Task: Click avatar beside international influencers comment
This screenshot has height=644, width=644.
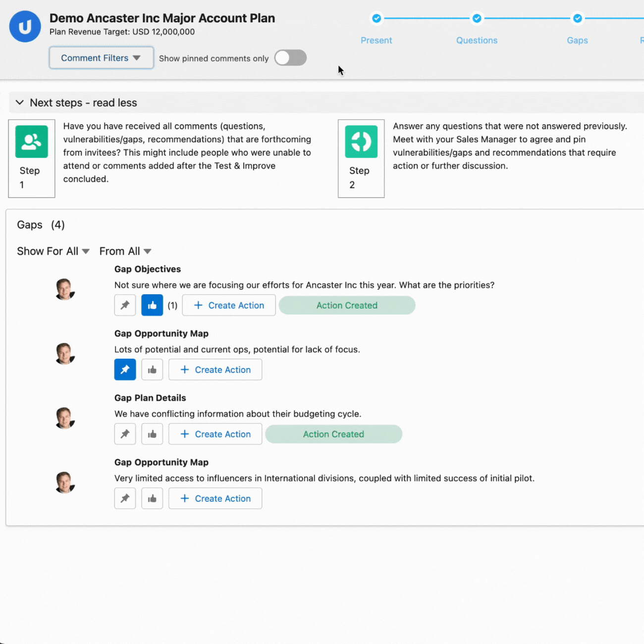Action: (65, 483)
